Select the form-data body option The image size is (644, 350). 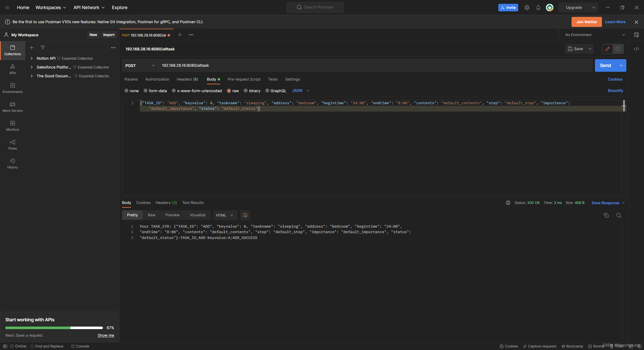146,91
